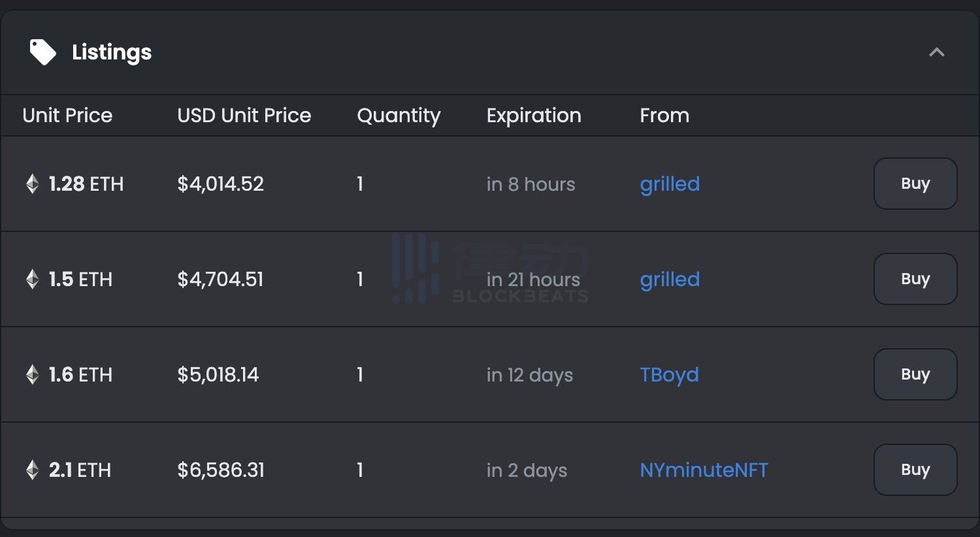This screenshot has height=537, width=980.
Task: Click the Expiration column header
Action: coord(533,116)
